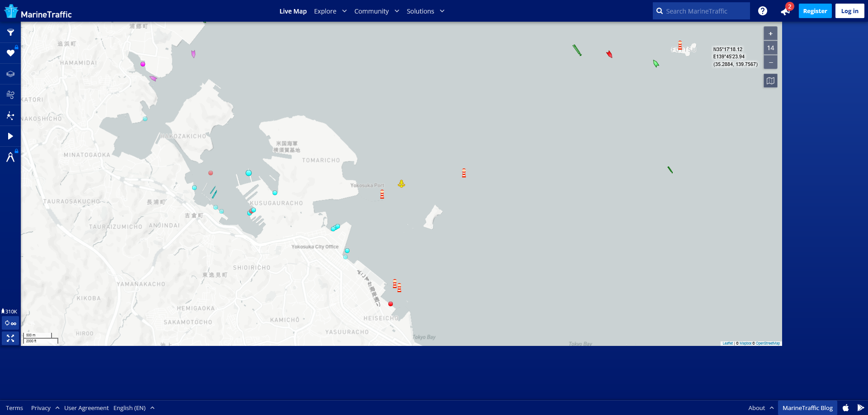This screenshot has width=868, height=415.
Task: Select the dark green vessel at right
Action: 670,170
